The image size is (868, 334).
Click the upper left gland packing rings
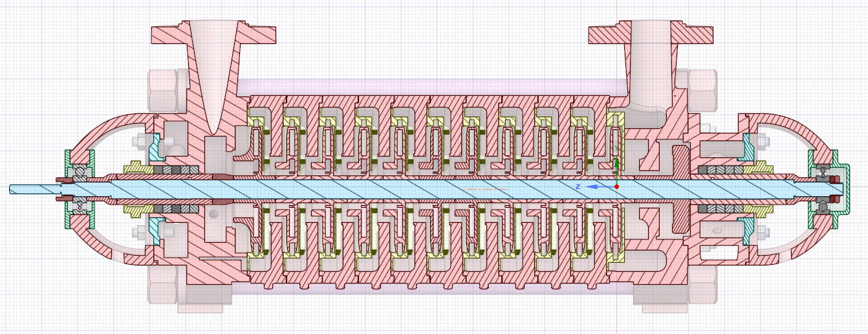coord(175,170)
